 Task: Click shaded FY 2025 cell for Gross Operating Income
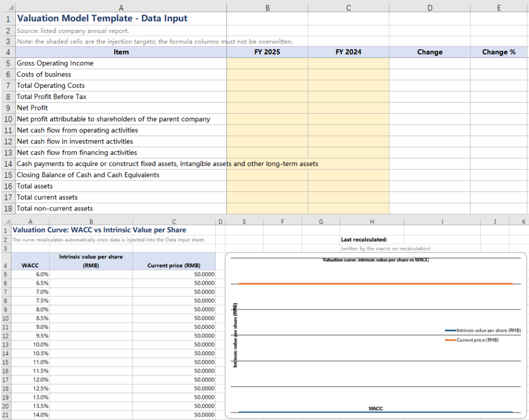pos(267,63)
